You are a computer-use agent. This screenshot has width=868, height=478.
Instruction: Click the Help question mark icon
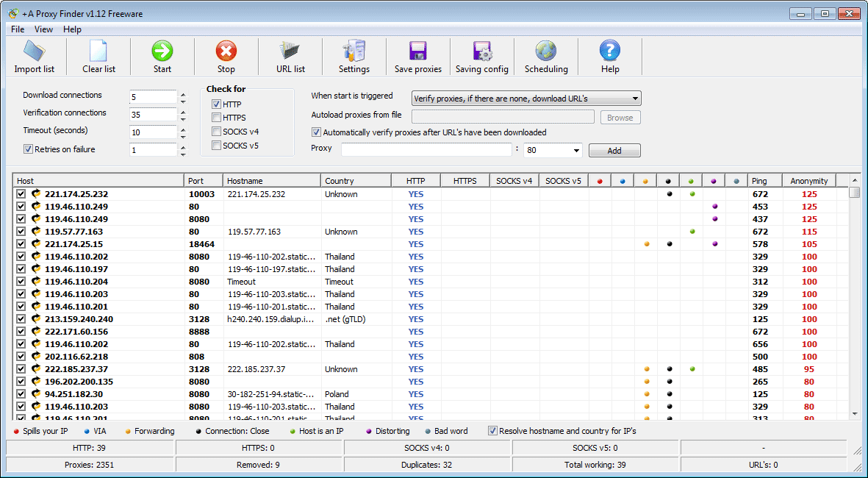coord(610,51)
